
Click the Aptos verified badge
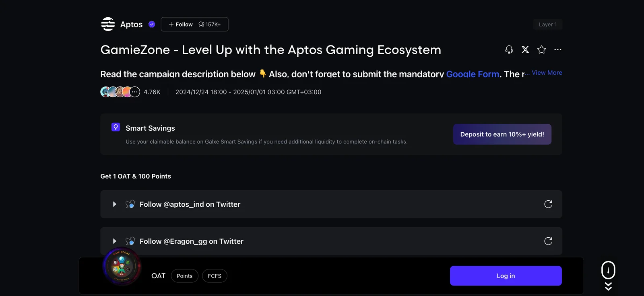coord(152,24)
